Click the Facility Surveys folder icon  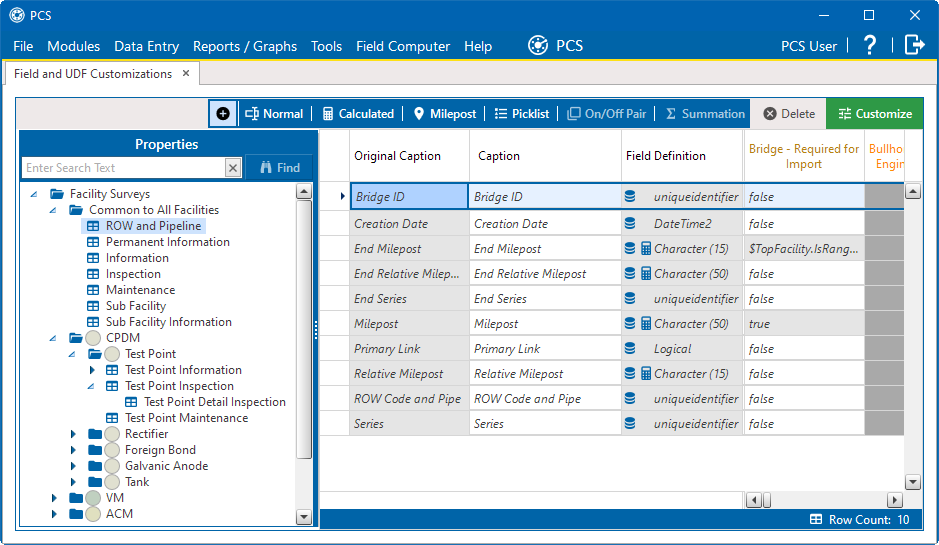pyautogui.click(x=57, y=193)
